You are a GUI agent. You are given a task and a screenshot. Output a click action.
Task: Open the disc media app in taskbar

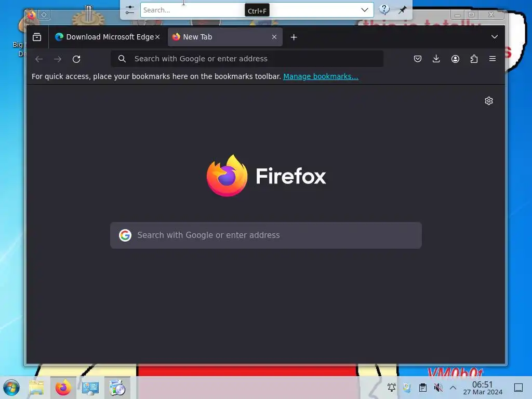(117, 388)
